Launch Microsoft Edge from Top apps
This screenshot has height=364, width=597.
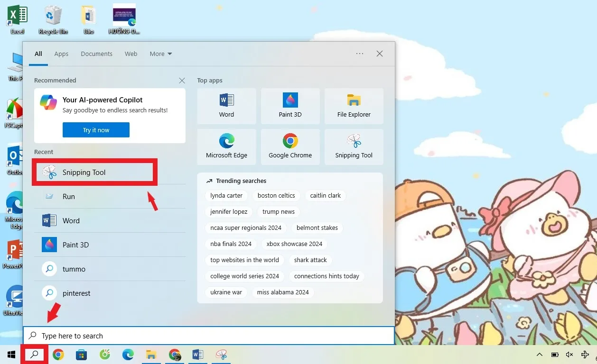pyautogui.click(x=226, y=147)
